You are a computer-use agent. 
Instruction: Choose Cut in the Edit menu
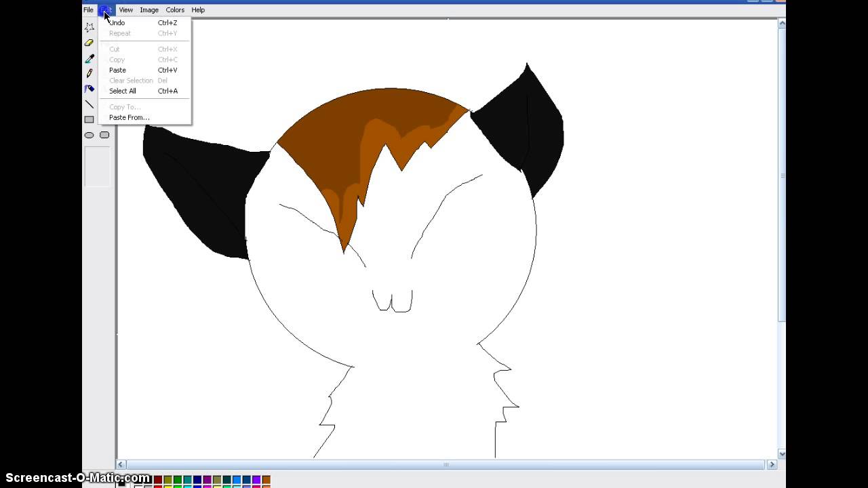145,49
